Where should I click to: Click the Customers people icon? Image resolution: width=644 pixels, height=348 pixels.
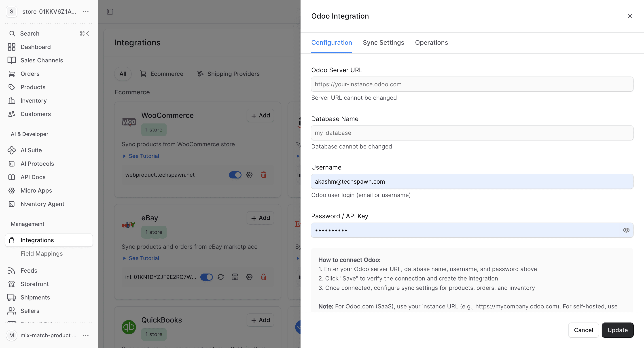11,114
